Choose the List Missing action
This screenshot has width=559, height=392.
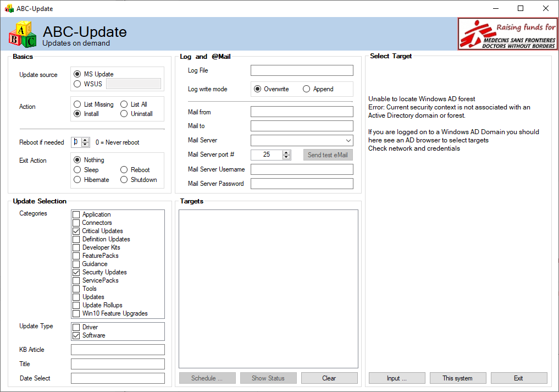(x=78, y=104)
